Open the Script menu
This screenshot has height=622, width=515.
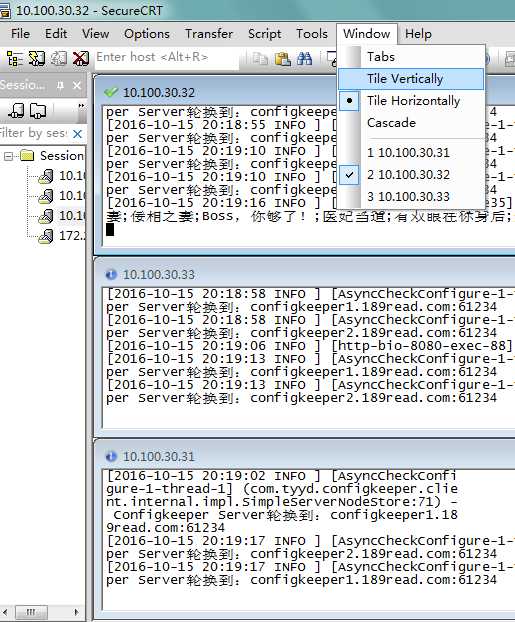[265, 34]
